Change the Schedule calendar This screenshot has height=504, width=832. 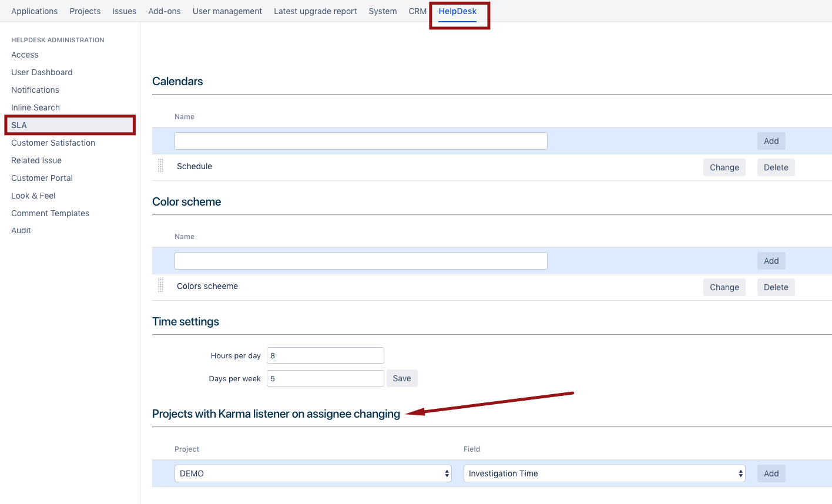[x=724, y=167]
